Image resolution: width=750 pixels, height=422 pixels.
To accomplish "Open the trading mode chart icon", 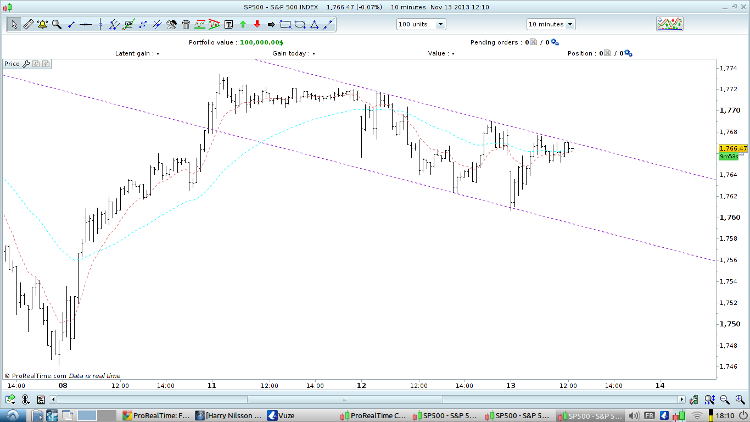I will click(670, 24).
